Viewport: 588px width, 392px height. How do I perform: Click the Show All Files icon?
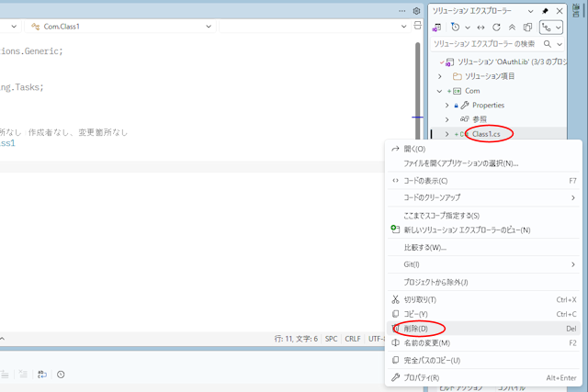tap(529, 28)
